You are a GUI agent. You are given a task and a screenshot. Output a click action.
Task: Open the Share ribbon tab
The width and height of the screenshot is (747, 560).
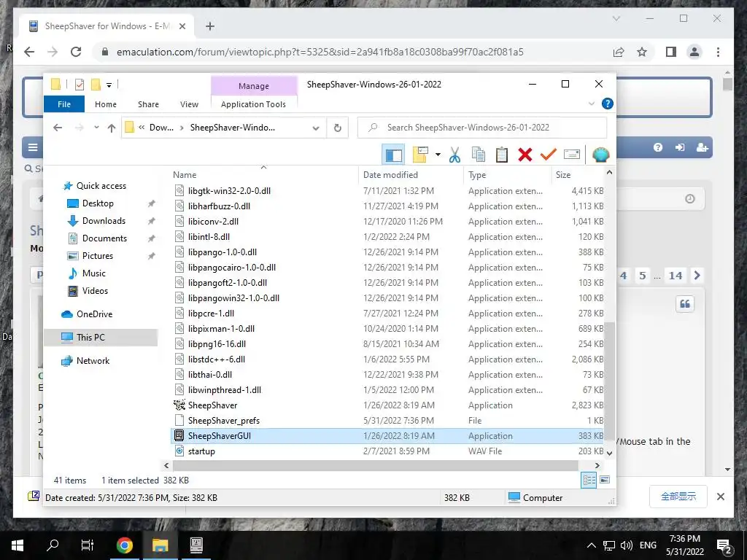tap(149, 104)
